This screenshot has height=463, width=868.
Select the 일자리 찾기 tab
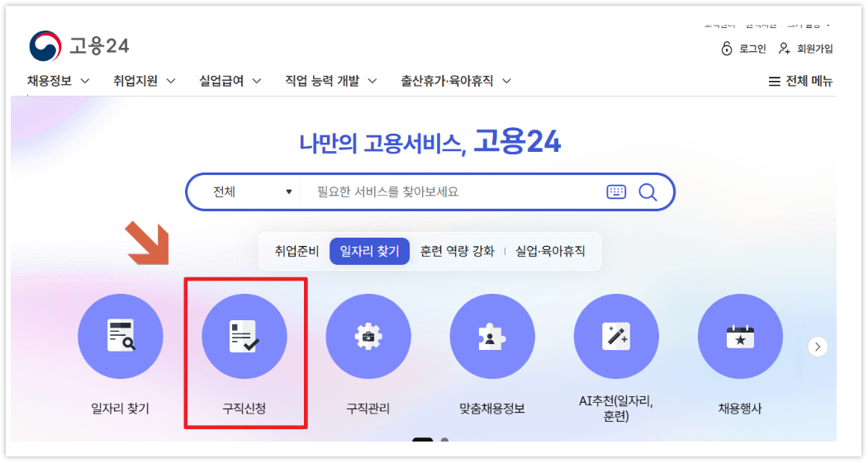point(369,251)
